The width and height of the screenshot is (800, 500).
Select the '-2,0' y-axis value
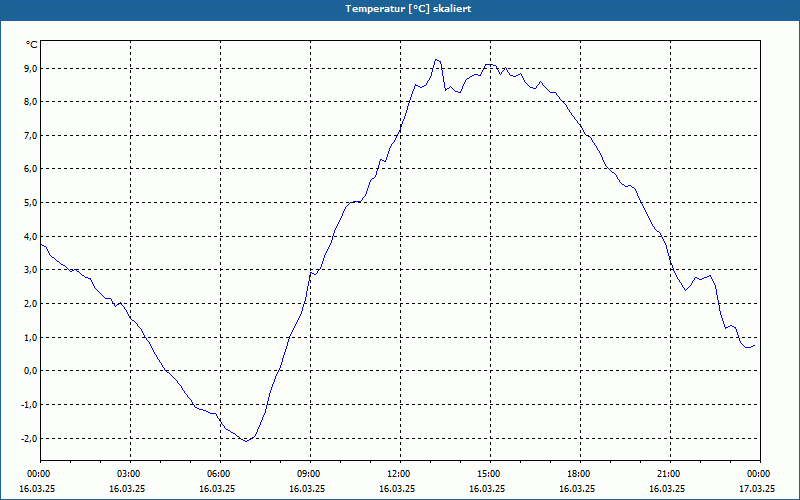[x=28, y=438]
